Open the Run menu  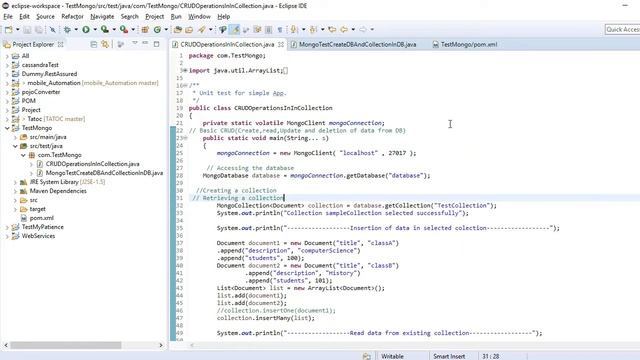point(176,16)
